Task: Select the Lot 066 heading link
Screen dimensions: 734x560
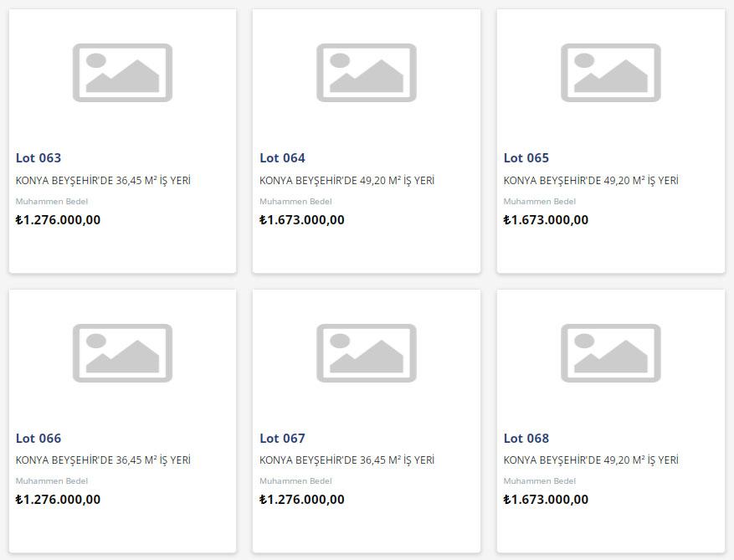Action: point(38,439)
